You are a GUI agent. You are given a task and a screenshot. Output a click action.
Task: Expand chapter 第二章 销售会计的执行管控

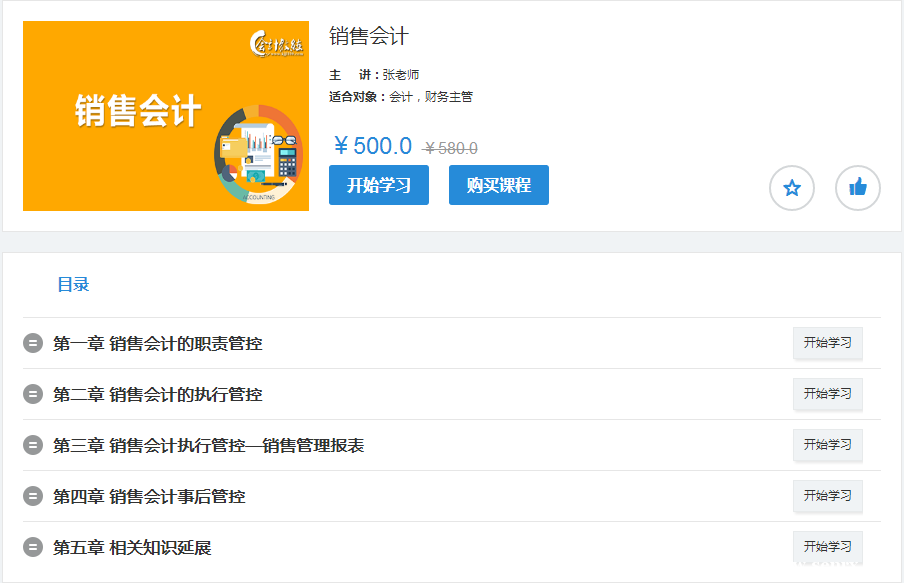point(158,395)
